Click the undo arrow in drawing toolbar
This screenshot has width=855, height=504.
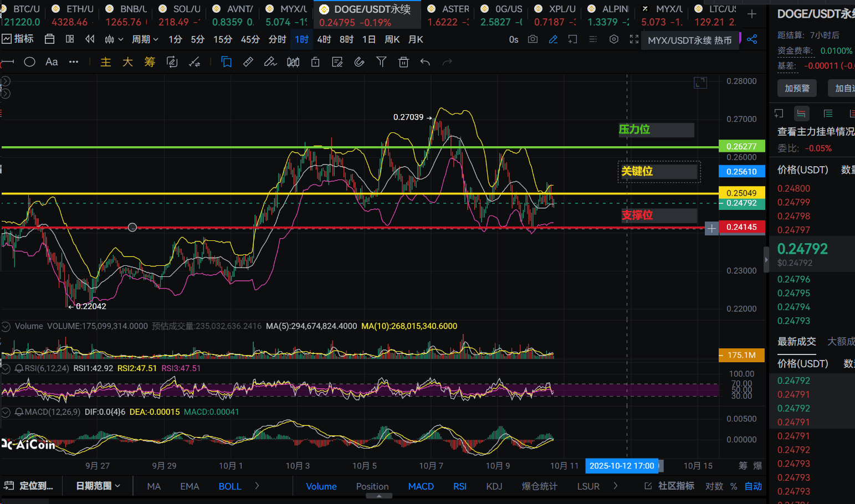[x=425, y=62]
